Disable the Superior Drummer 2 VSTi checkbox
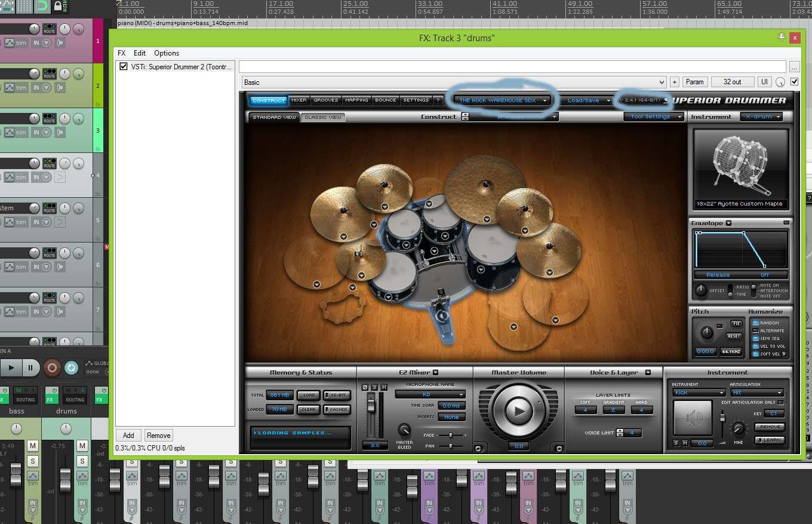Image resolution: width=812 pixels, height=524 pixels. pos(124,66)
